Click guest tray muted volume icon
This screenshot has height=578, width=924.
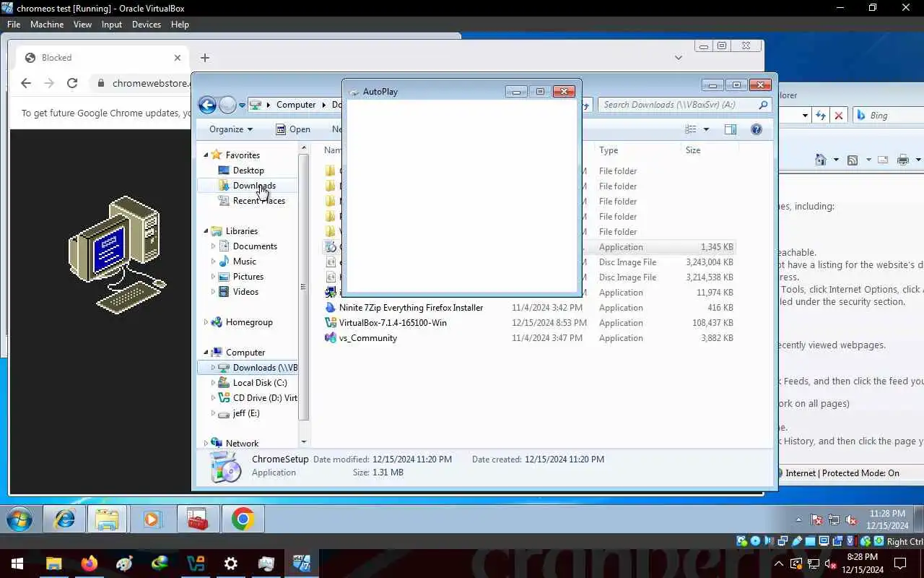[850, 519]
